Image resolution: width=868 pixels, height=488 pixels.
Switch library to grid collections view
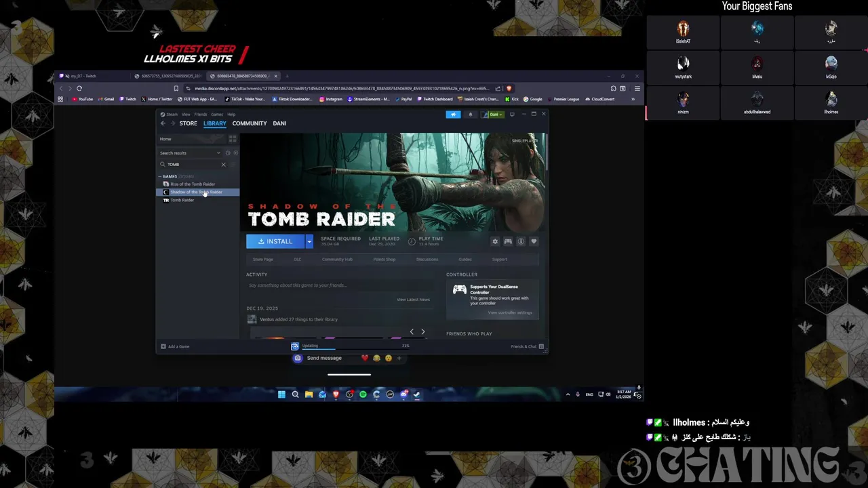(233, 139)
